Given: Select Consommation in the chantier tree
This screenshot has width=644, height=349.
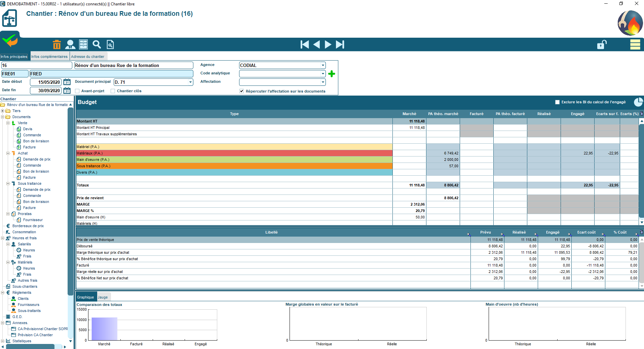Looking at the screenshot, I should click(24, 232).
